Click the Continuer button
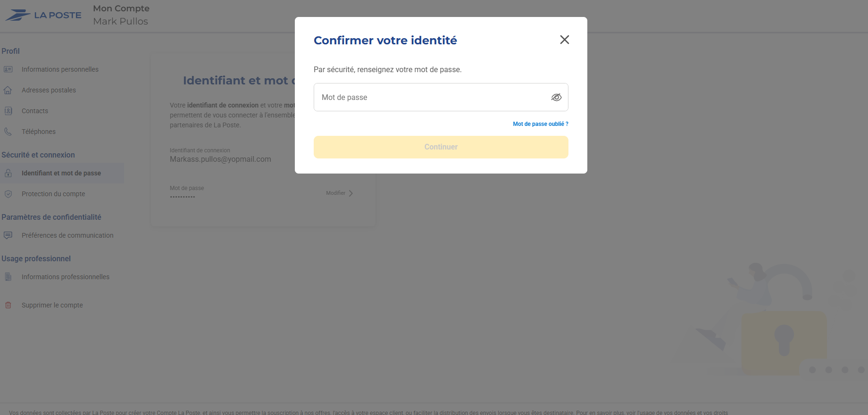Image resolution: width=868 pixels, height=415 pixels. click(441, 147)
